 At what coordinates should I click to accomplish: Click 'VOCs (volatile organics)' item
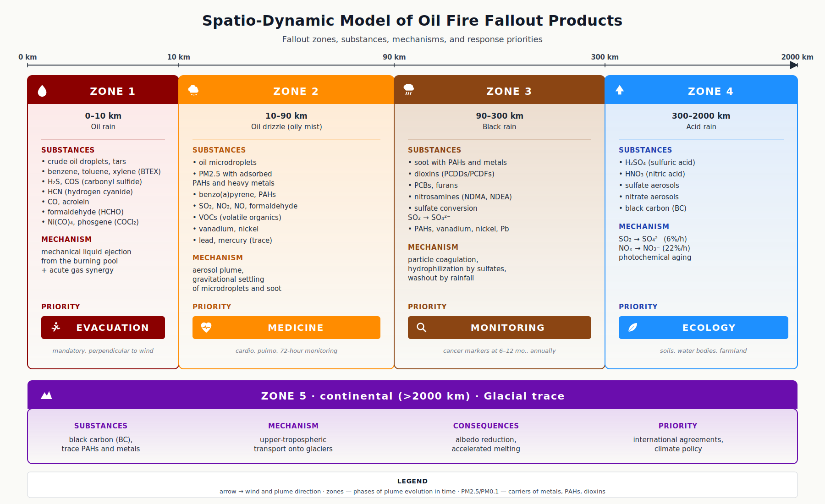click(240, 217)
